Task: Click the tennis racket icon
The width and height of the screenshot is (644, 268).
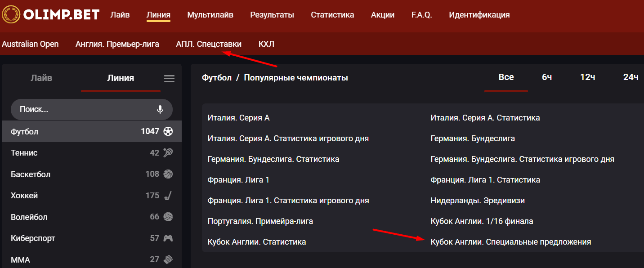Action: pos(168,153)
